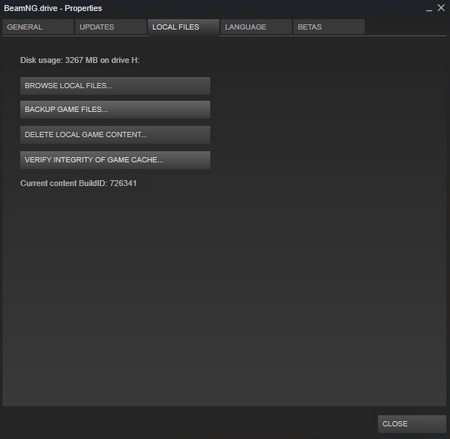Go to the Language tab

[x=256, y=27]
